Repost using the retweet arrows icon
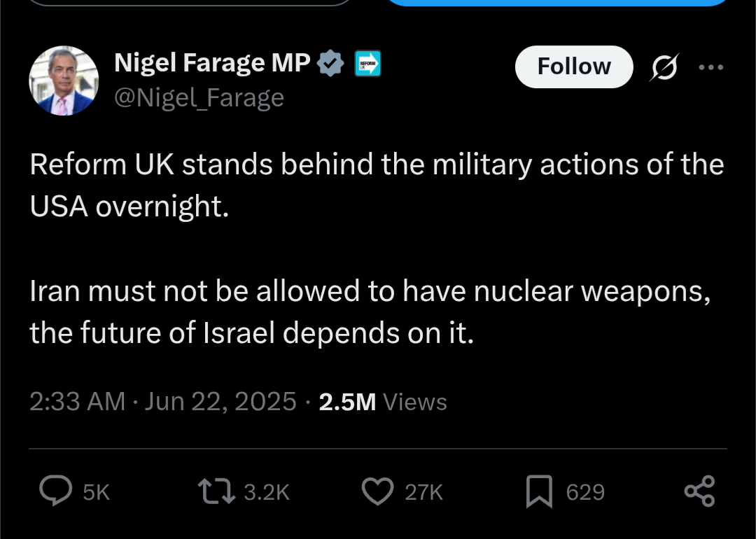This screenshot has width=756, height=539. tap(216, 491)
